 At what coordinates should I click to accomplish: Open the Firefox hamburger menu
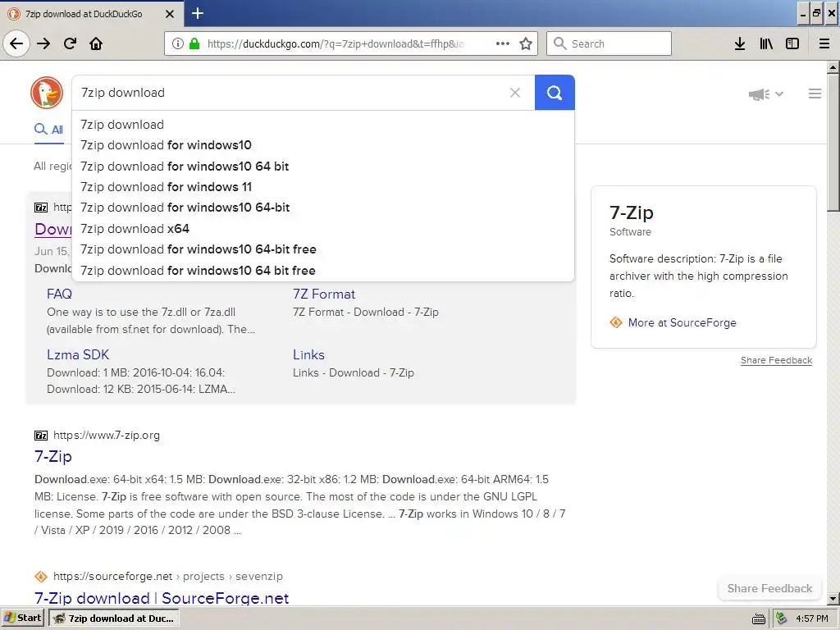[x=824, y=43]
